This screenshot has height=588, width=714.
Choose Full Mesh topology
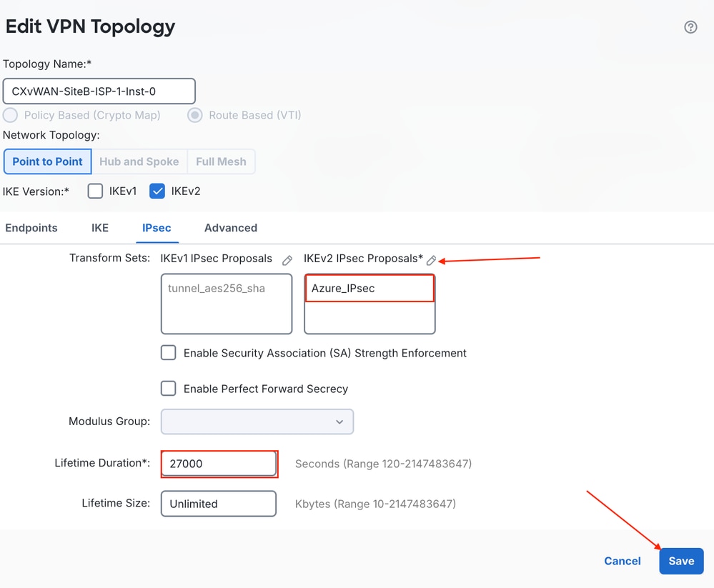[x=221, y=161]
